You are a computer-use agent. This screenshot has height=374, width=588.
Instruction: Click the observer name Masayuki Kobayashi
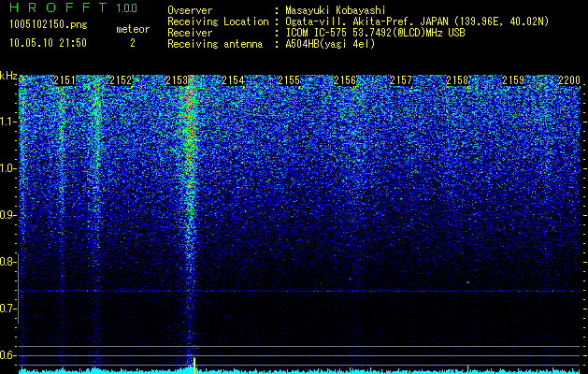(335, 10)
